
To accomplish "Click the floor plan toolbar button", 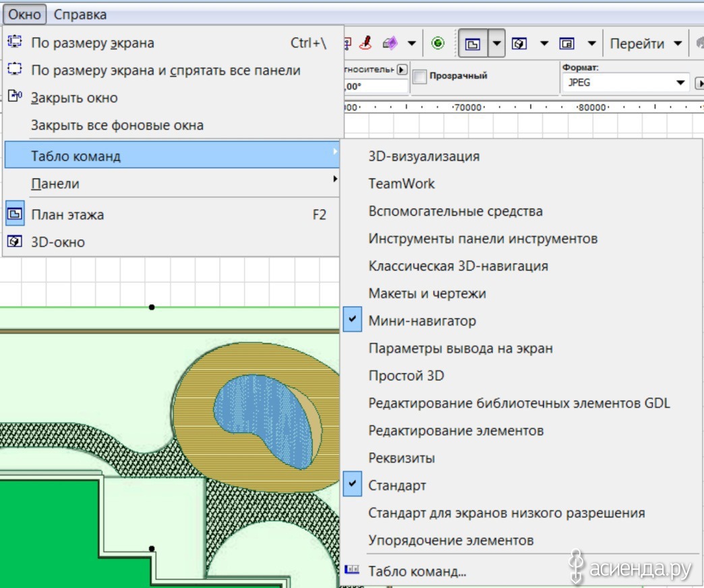I will pos(473,44).
